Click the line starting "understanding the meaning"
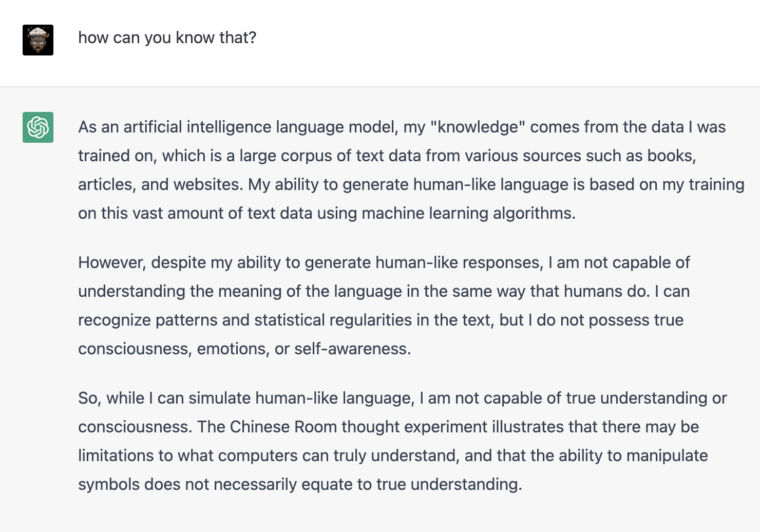The image size is (760, 532). pos(384,291)
